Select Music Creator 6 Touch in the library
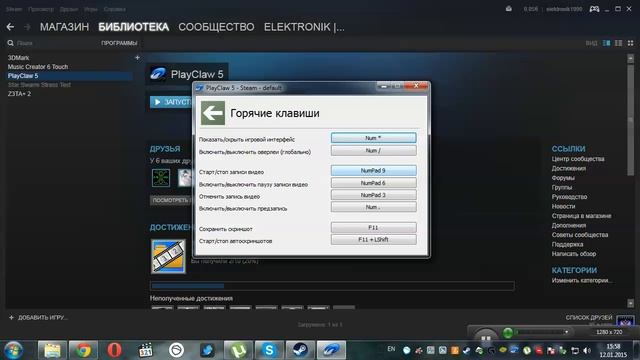This screenshot has width=640, height=360. point(38,67)
